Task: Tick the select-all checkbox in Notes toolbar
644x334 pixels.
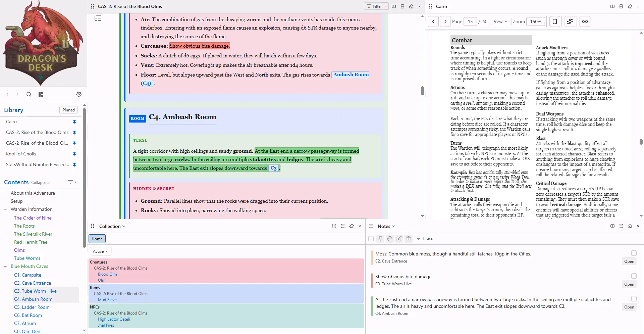Action: pyautogui.click(x=371, y=239)
